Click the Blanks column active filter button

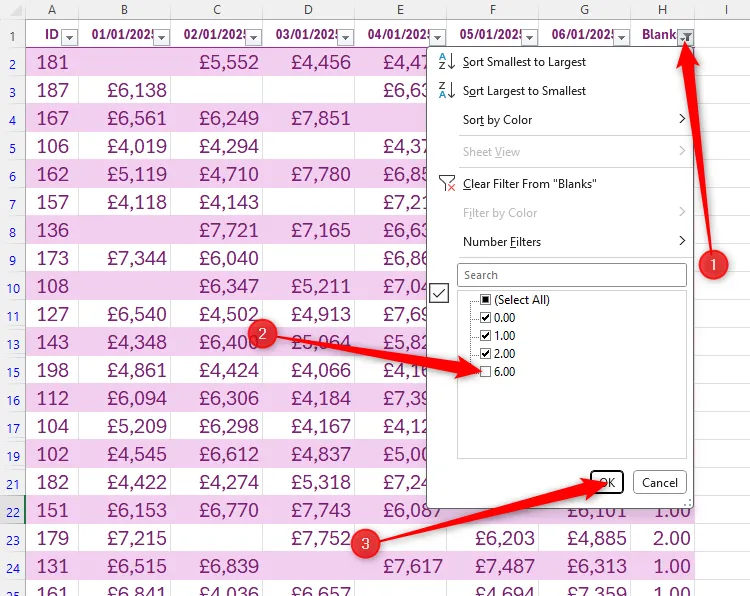tap(686, 37)
